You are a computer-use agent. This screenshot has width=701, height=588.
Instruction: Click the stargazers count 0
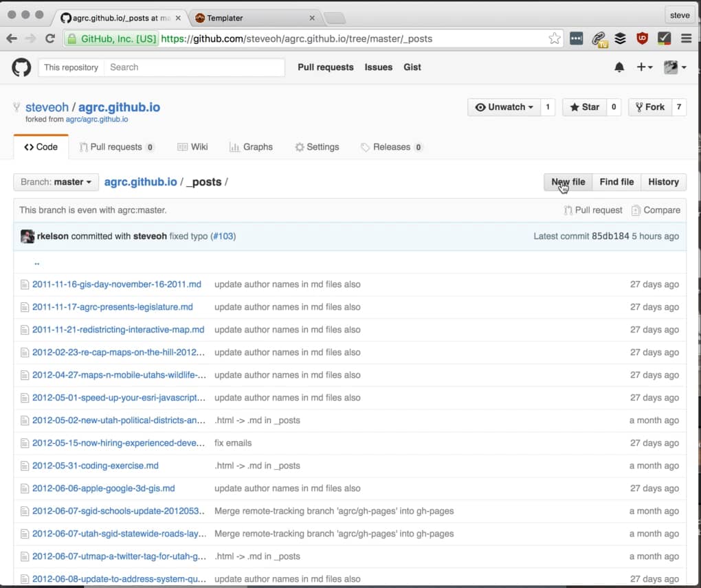[614, 107]
